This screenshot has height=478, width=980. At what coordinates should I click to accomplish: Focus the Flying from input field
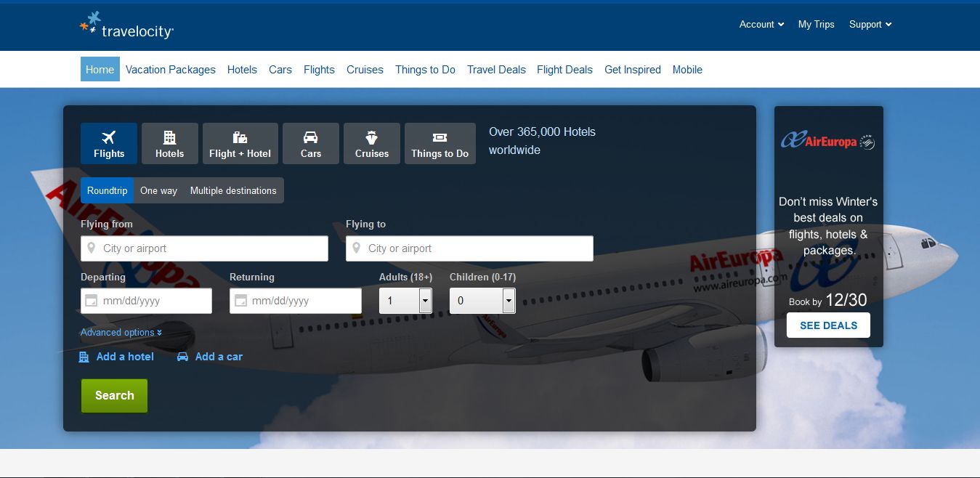[x=204, y=248]
